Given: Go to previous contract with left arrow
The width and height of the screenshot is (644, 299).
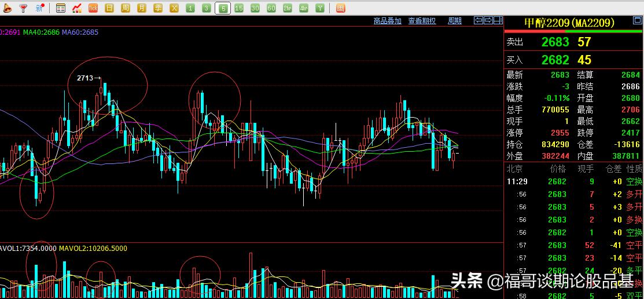Looking at the screenshot, I should [x=479, y=21].
